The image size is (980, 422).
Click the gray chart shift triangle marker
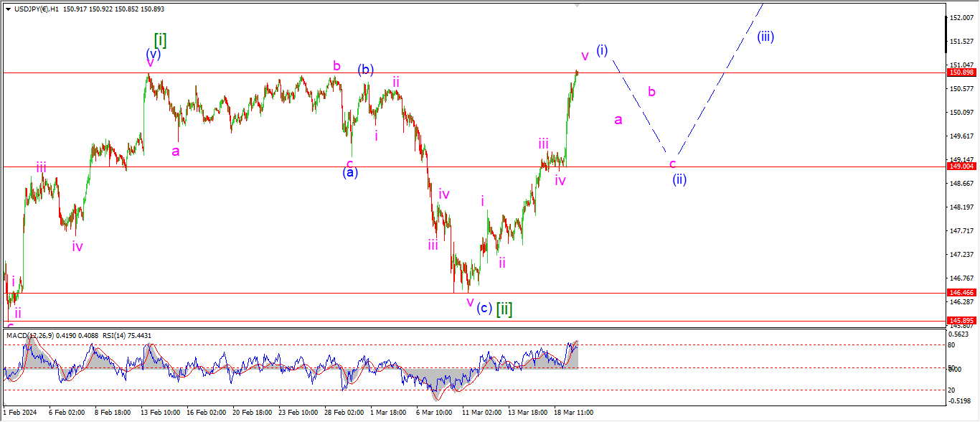[575, 4]
